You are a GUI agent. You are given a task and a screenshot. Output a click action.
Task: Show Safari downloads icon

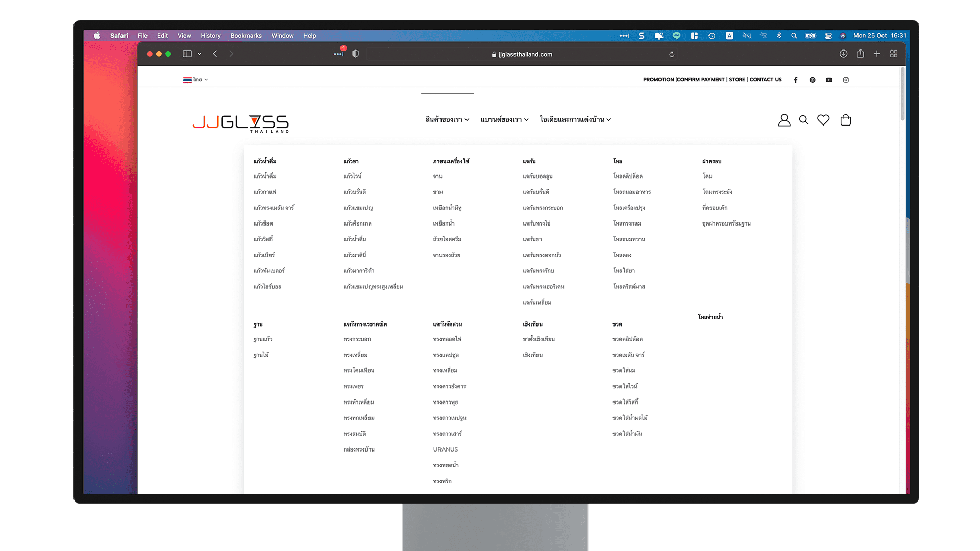843,54
